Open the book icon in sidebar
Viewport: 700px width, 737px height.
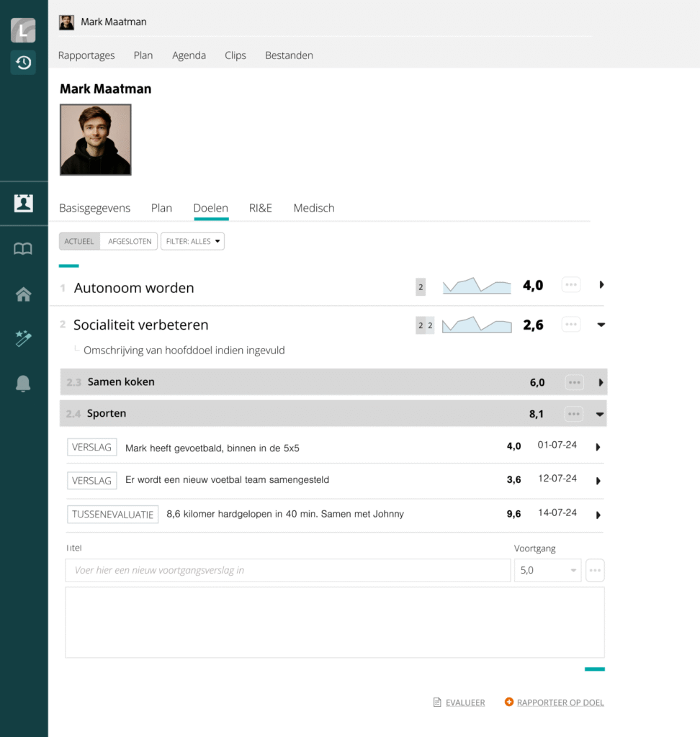(x=23, y=249)
